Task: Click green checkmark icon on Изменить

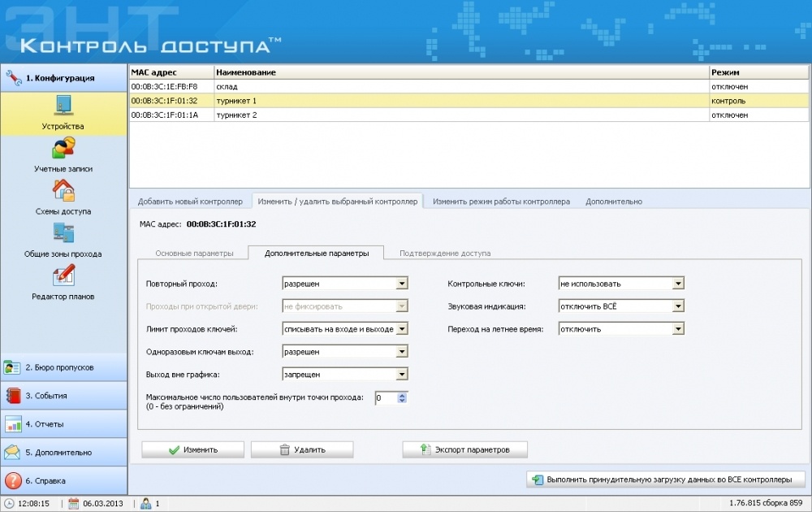Action: [174, 449]
